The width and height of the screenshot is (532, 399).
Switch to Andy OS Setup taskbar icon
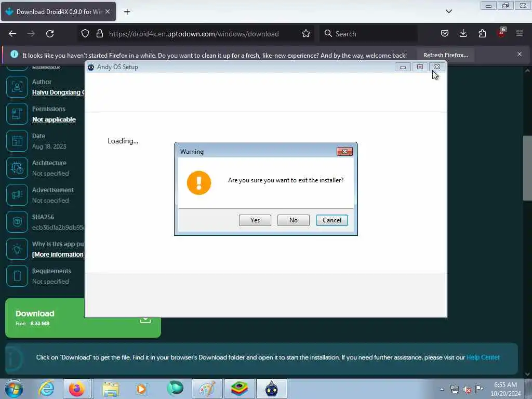click(x=271, y=389)
